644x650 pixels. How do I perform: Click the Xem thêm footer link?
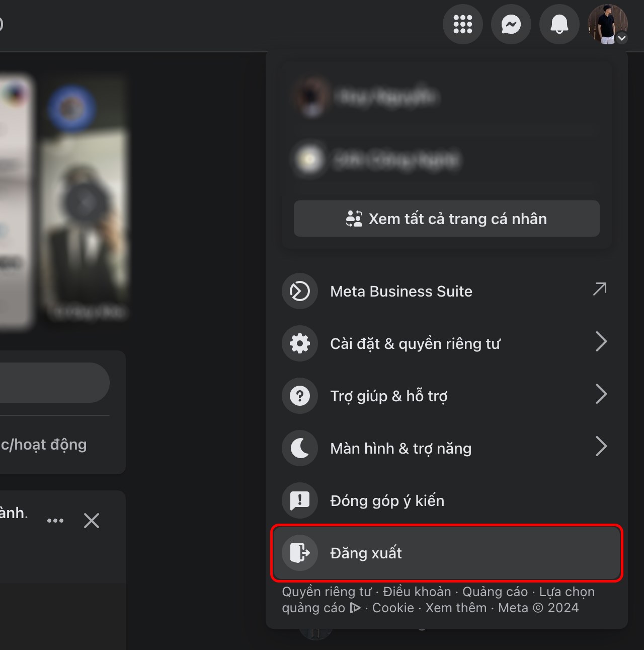tap(456, 608)
